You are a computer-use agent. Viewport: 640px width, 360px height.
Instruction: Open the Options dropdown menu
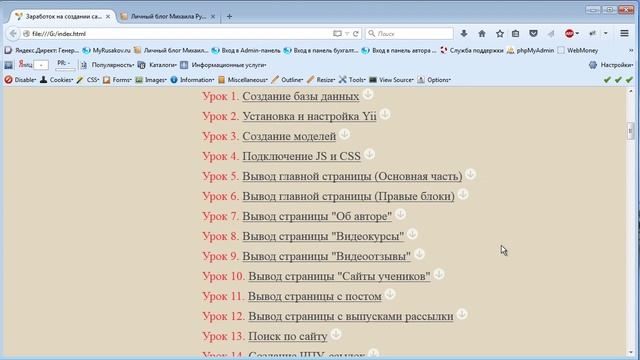(x=434, y=80)
